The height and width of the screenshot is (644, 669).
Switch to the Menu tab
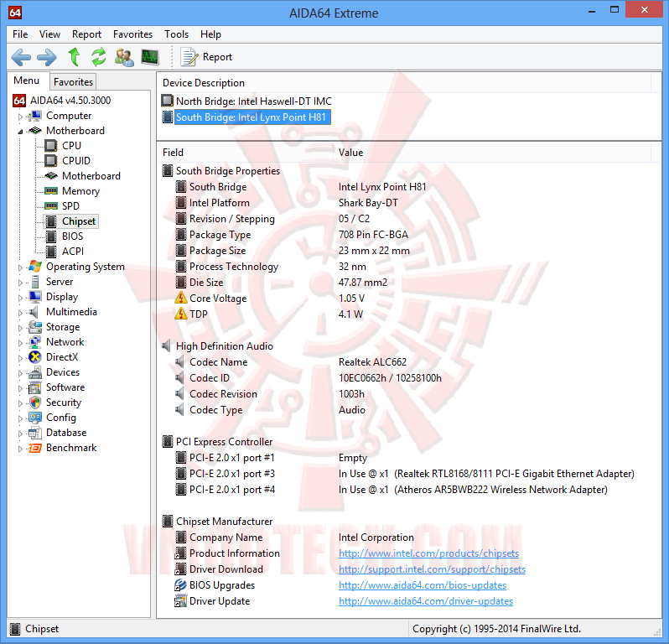coord(27,80)
